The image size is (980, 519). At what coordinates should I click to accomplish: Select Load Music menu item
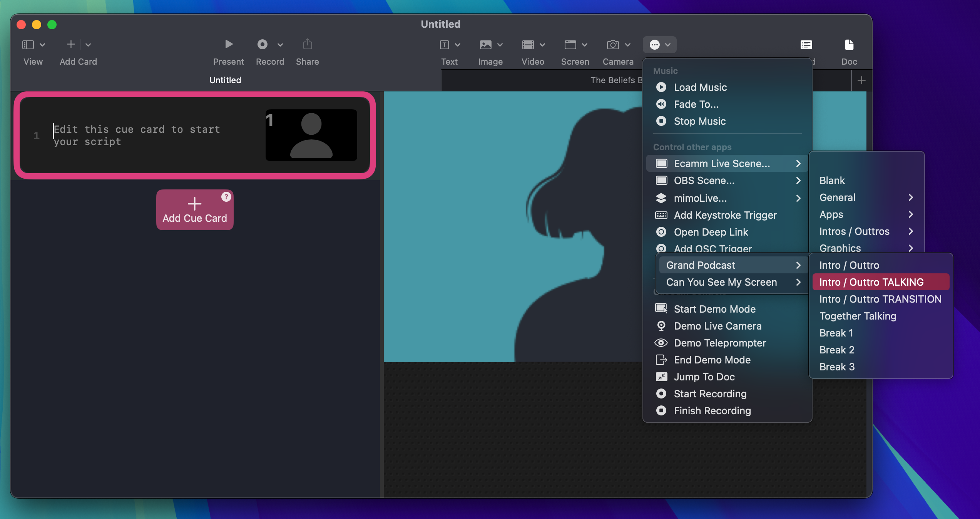(x=727, y=87)
